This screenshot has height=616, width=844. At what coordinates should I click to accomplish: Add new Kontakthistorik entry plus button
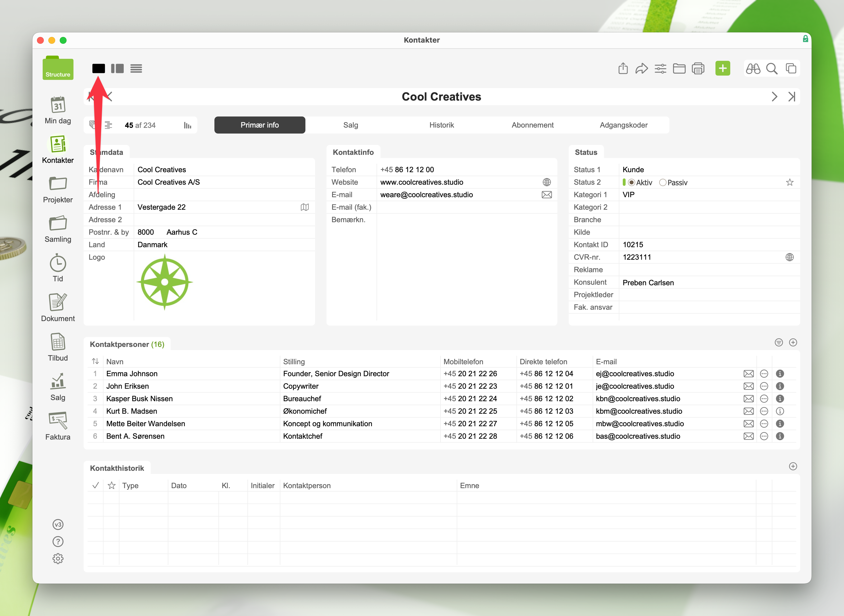pos(793,467)
